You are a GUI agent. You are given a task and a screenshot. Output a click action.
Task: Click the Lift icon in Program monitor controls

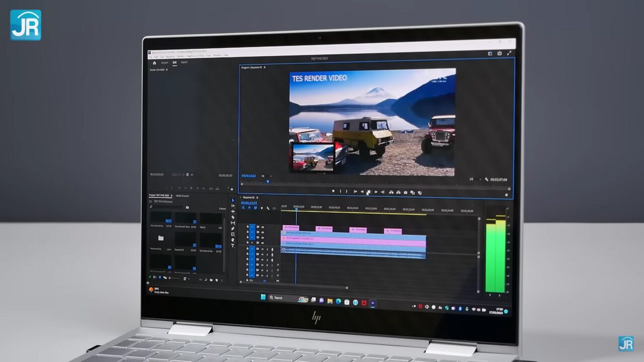click(391, 192)
